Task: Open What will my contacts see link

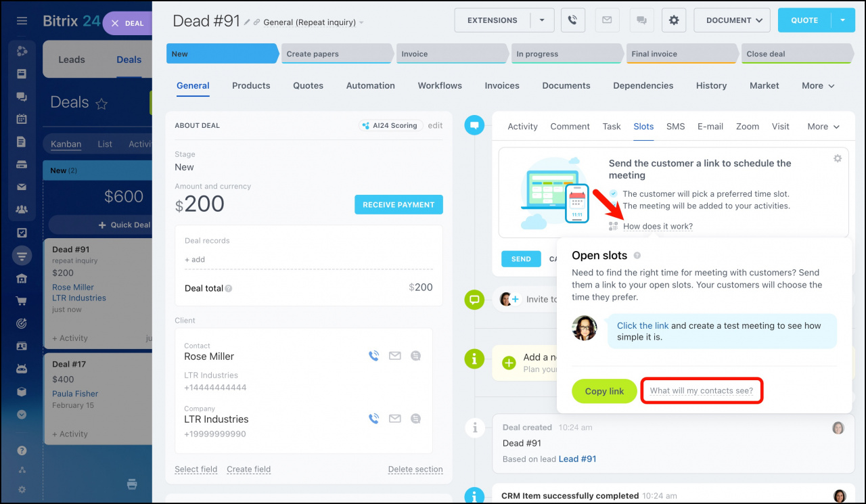Action: click(x=702, y=391)
